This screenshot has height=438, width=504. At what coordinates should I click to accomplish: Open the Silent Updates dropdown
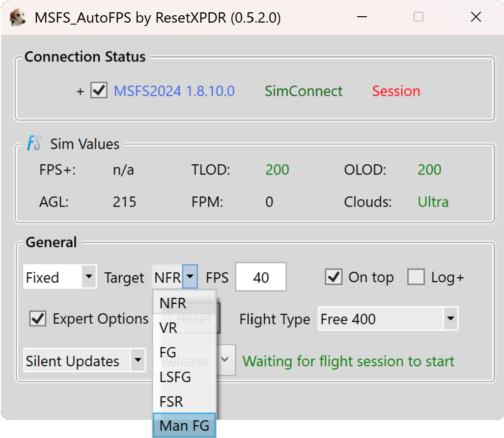84,360
